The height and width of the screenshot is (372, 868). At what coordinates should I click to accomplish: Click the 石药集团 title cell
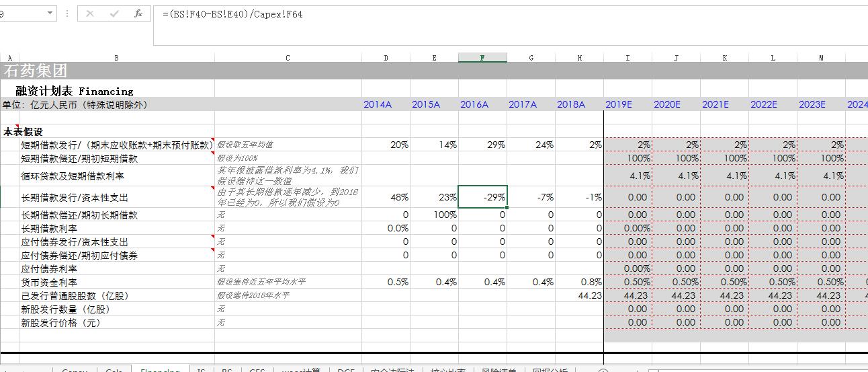(x=35, y=71)
